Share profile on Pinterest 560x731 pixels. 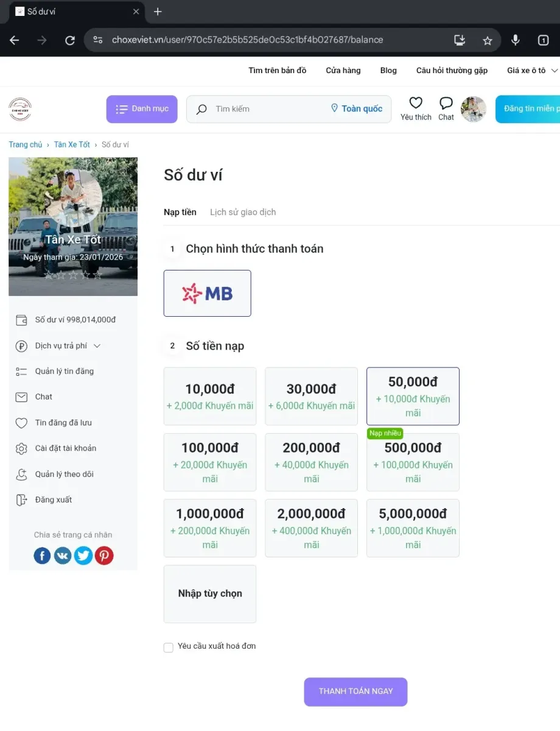point(104,556)
